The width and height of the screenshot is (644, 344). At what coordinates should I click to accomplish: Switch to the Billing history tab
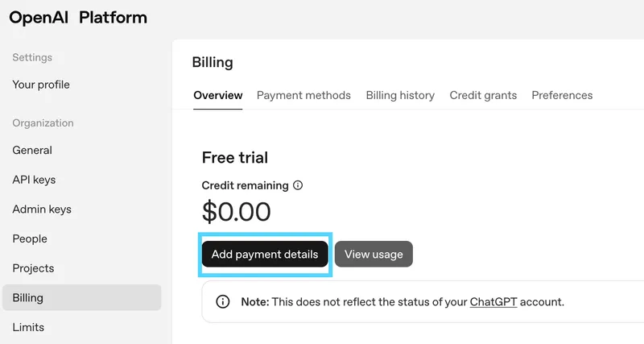point(400,95)
